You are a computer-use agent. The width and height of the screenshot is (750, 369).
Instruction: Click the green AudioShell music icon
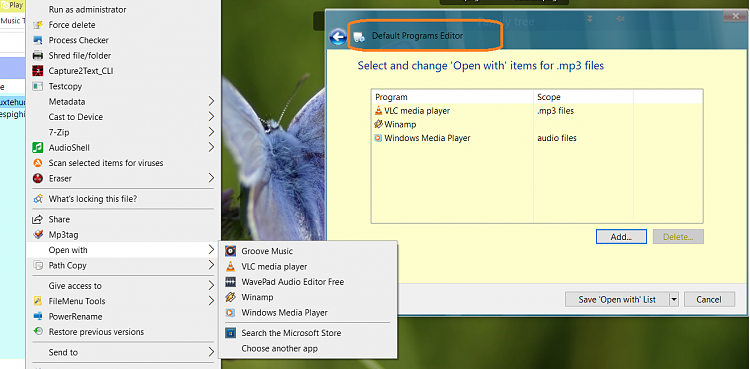click(x=37, y=147)
